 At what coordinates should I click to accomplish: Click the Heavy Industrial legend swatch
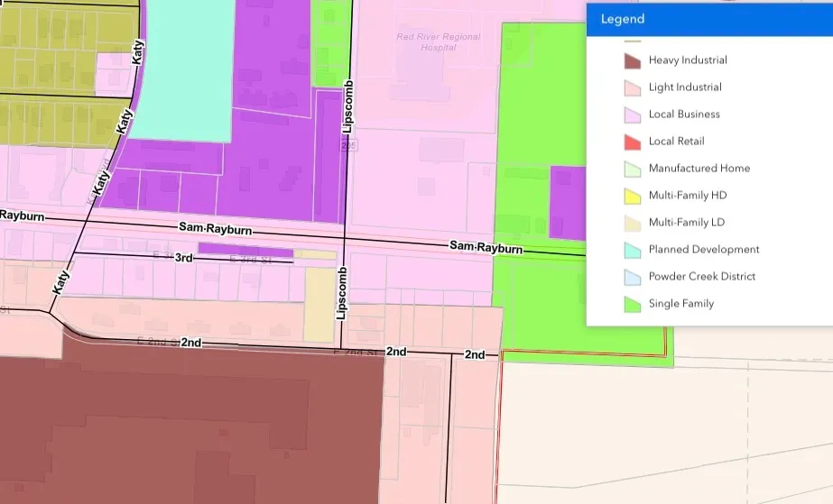point(632,60)
